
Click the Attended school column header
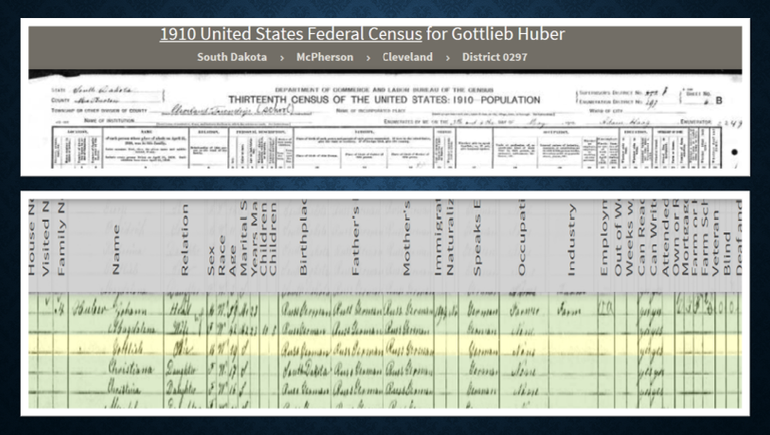[x=665, y=237]
